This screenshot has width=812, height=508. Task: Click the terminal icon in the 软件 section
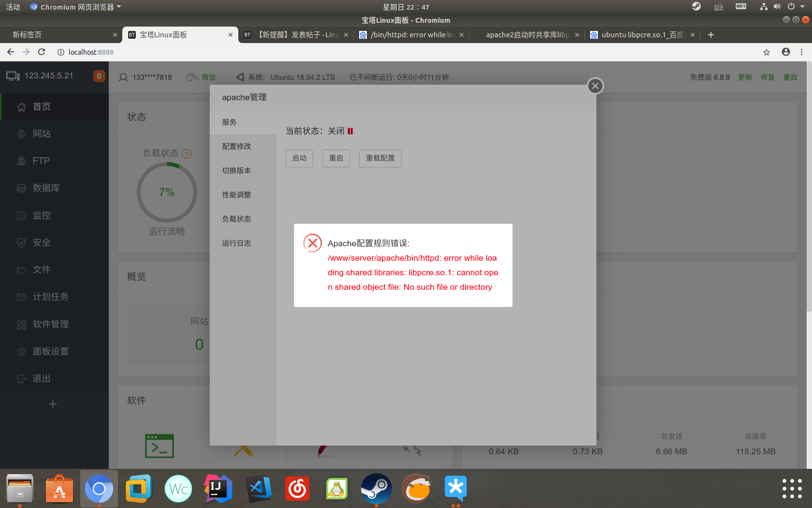pyautogui.click(x=159, y=446)
